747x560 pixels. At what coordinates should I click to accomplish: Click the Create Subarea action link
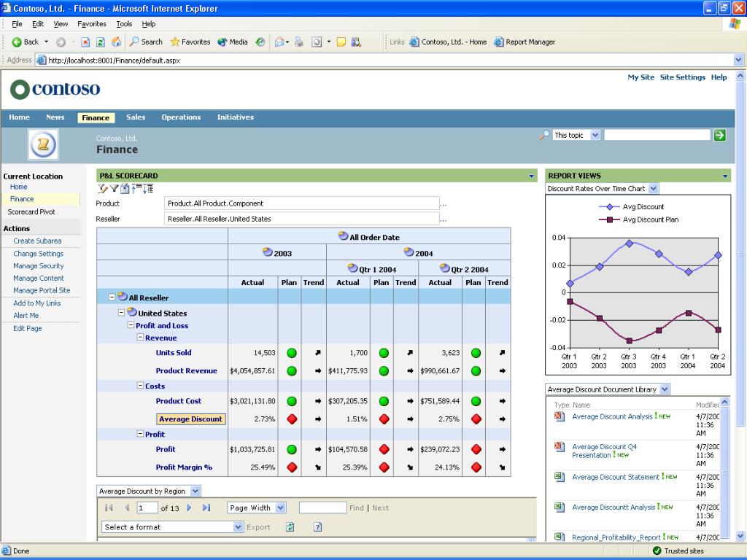click(38, 241)
